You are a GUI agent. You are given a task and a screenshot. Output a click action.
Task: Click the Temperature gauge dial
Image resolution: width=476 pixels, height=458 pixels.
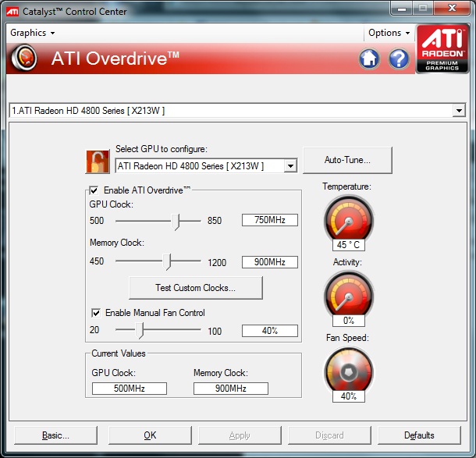(x=349, y=219)
